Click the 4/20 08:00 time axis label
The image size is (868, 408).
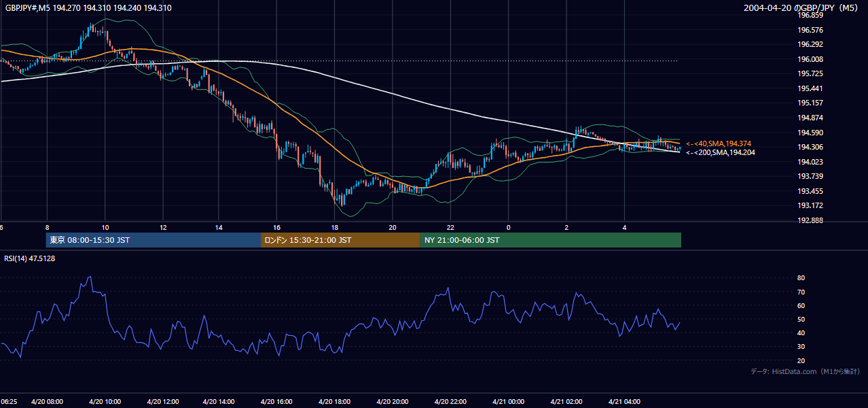pos(47,402)
